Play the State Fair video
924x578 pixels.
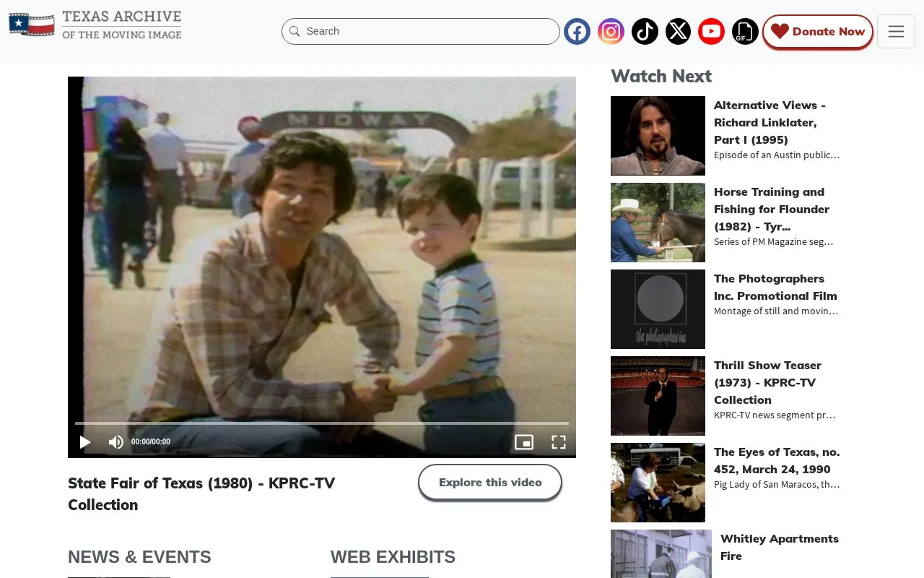click(x=85, y=442)
